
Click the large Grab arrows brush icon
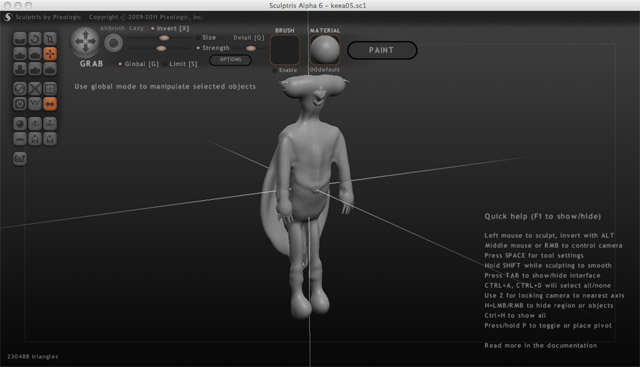click(85, 42)
